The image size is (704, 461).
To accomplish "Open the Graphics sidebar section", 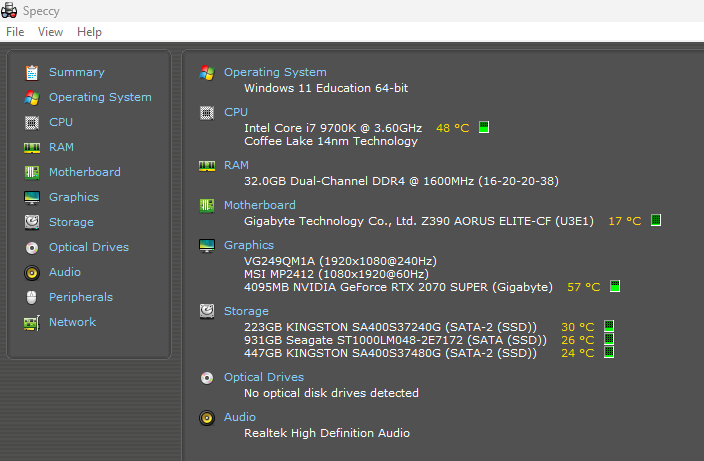I will tap(74, 197).
